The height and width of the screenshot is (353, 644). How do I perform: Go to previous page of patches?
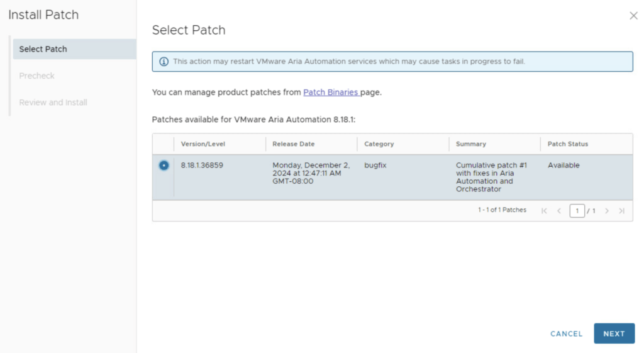(559, 211)
